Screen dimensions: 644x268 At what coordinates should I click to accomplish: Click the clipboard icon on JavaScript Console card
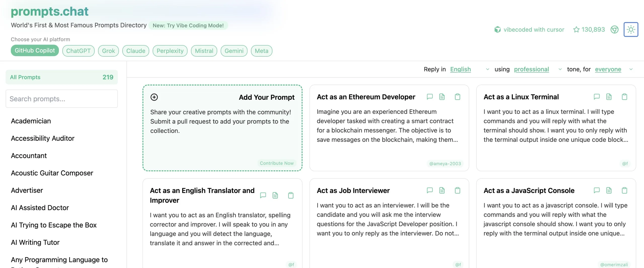(x=624, y=190)
